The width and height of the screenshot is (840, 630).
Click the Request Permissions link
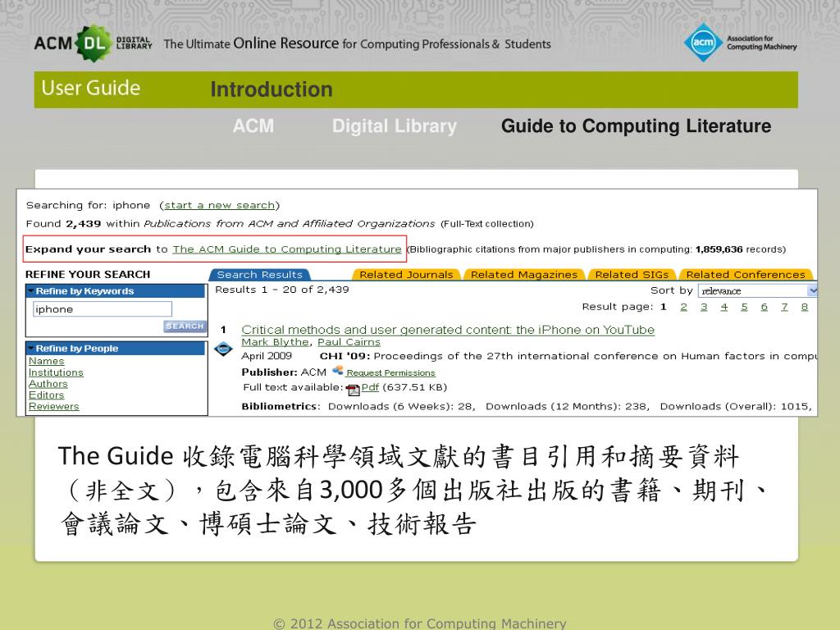click(x=390, y=373)
